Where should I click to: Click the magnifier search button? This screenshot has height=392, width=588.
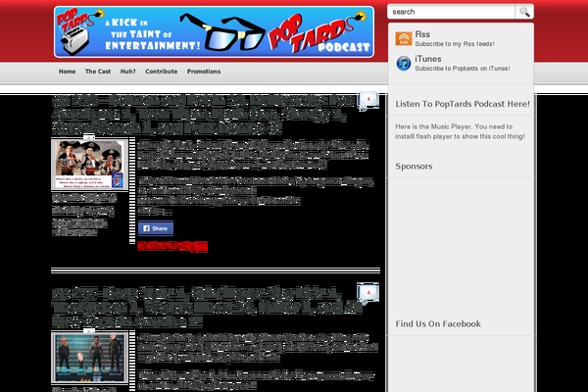(x=524, y=12)
